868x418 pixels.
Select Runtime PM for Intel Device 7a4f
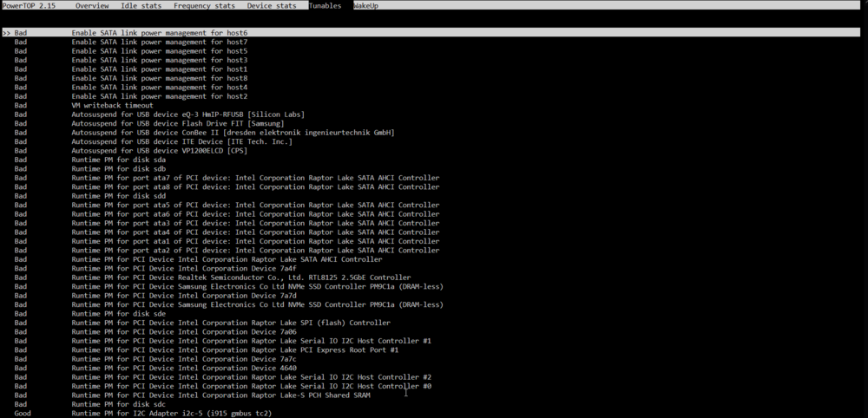pyautogui.click(x=155, y=269)
